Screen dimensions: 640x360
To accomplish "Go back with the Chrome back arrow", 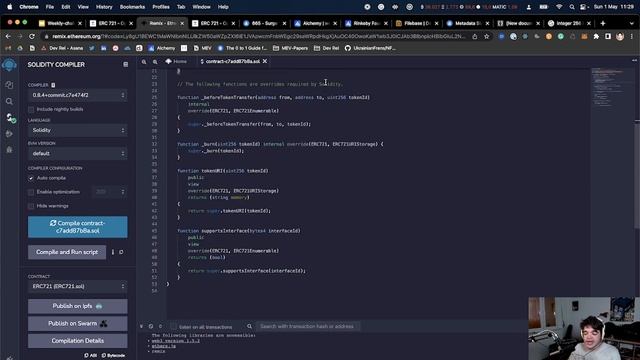I will [x=8, y=36].
